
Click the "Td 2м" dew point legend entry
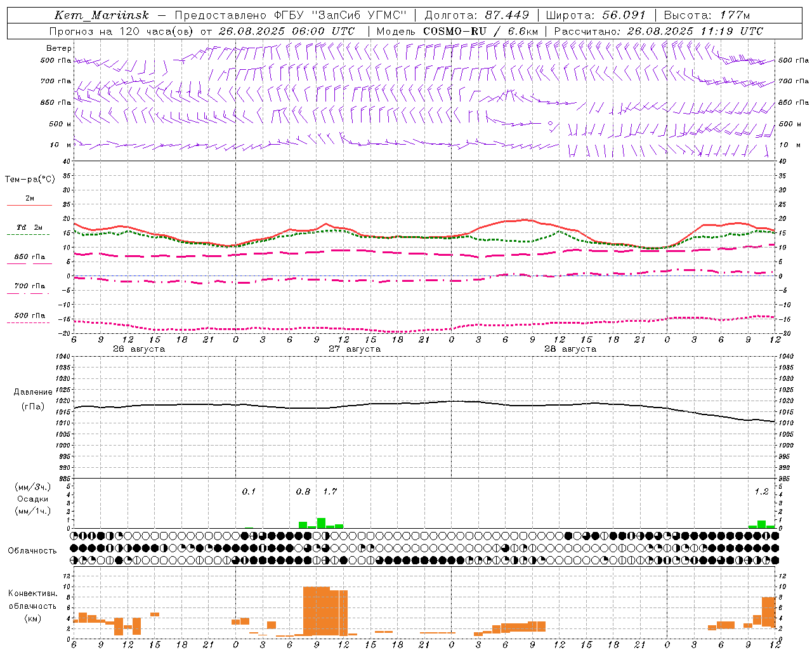click(29, 227)
